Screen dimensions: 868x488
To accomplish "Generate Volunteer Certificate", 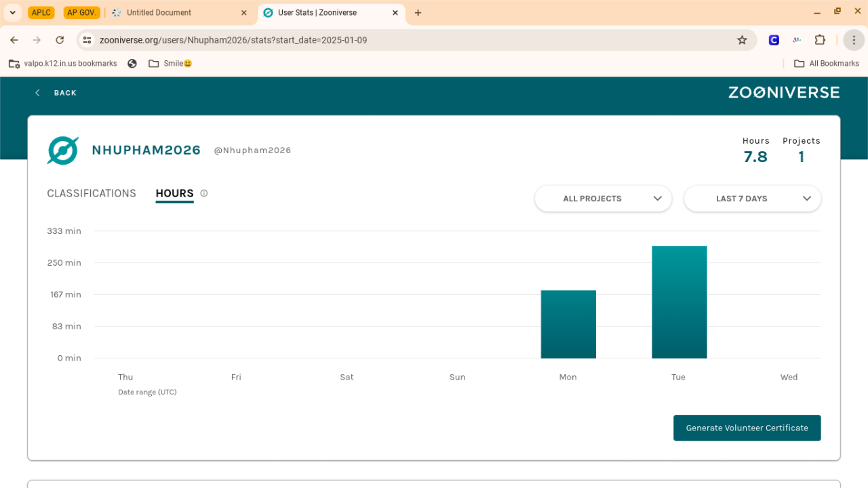I will (747, 428).
